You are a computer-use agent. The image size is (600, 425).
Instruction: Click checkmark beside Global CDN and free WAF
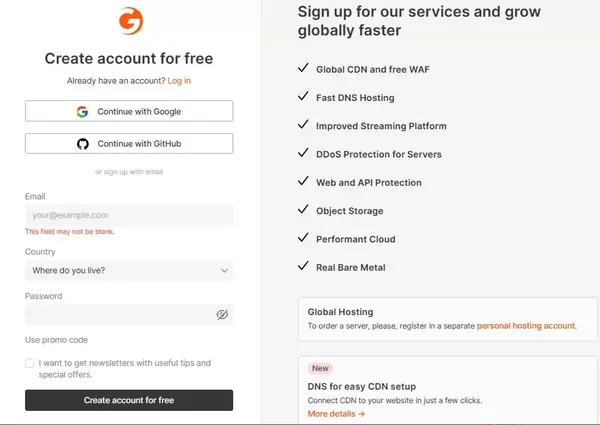tap(303, 69)
